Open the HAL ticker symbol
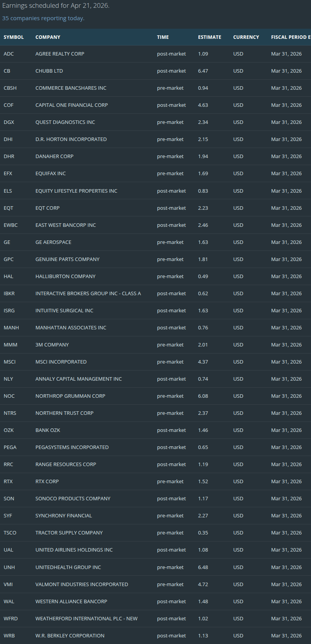The height and width of the screenshot is (644, 311). (9, 277)
